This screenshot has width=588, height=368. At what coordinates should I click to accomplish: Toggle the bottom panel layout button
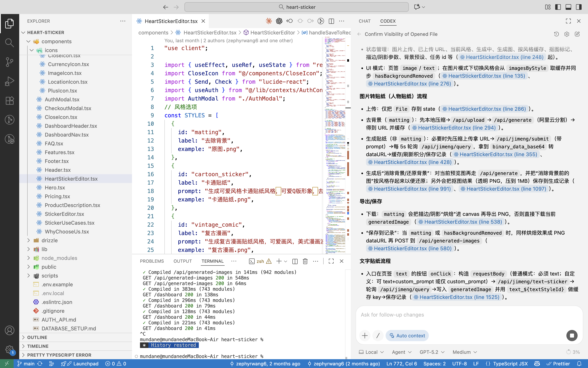click(x=568, y=7)
